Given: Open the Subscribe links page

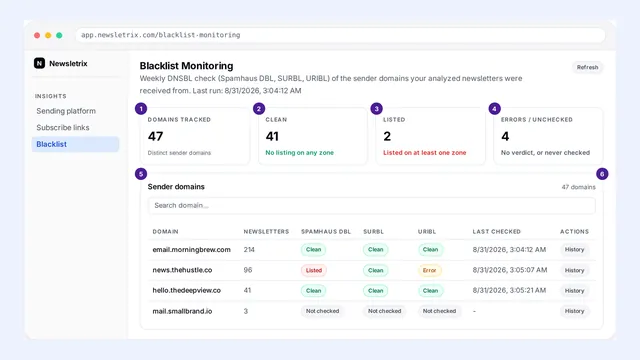Looking at the screenshot, I should click(63, 128).
